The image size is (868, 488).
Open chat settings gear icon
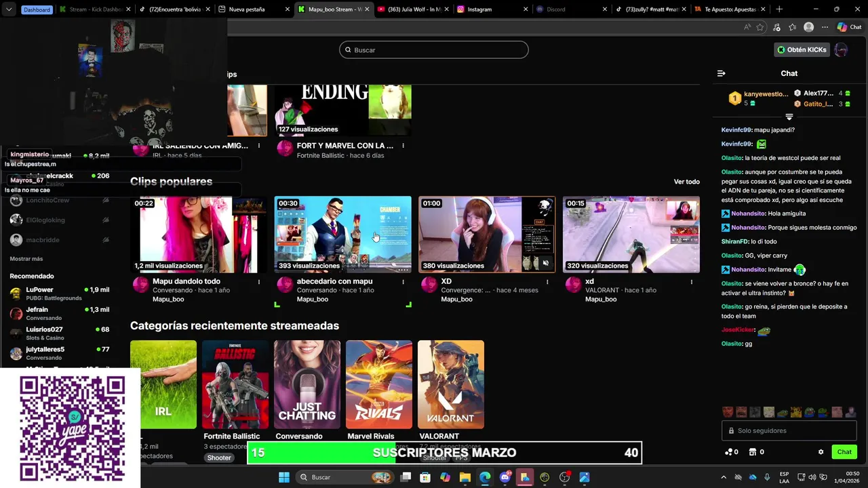[x=821, y=452]
